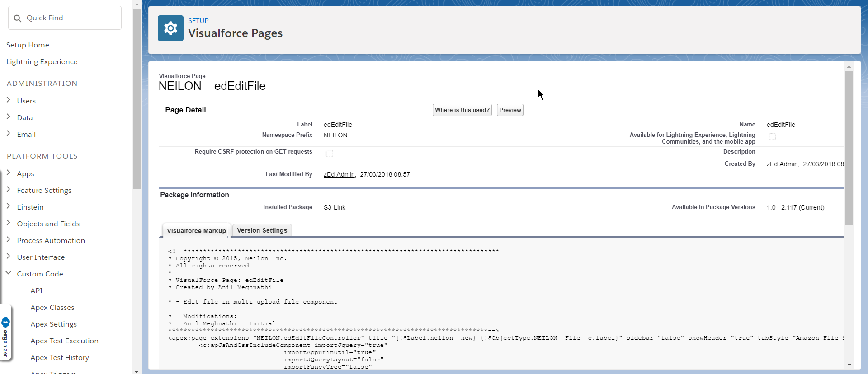Open Apex Test History page
This screenshot has height=374, width=868.
[60, 357]
